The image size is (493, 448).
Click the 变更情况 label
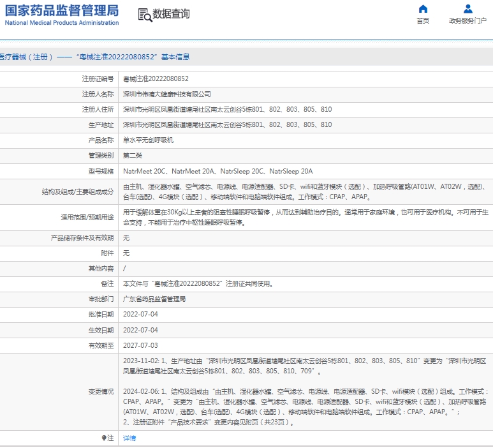101,391
